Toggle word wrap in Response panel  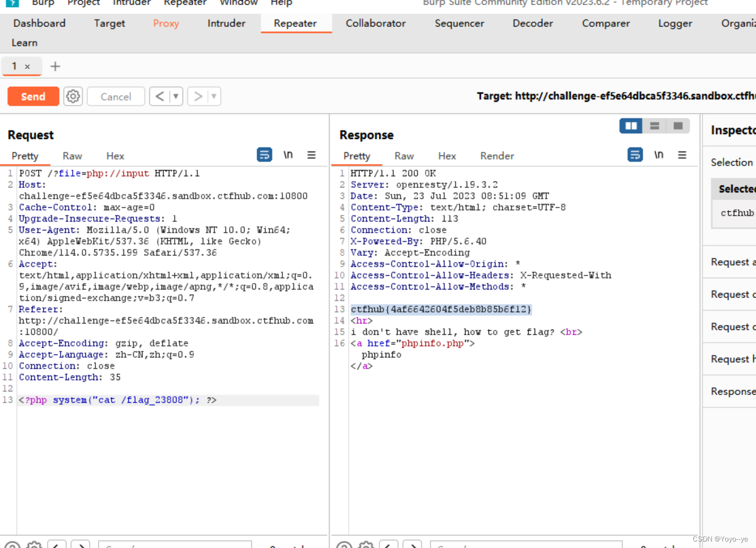(635, 155)
